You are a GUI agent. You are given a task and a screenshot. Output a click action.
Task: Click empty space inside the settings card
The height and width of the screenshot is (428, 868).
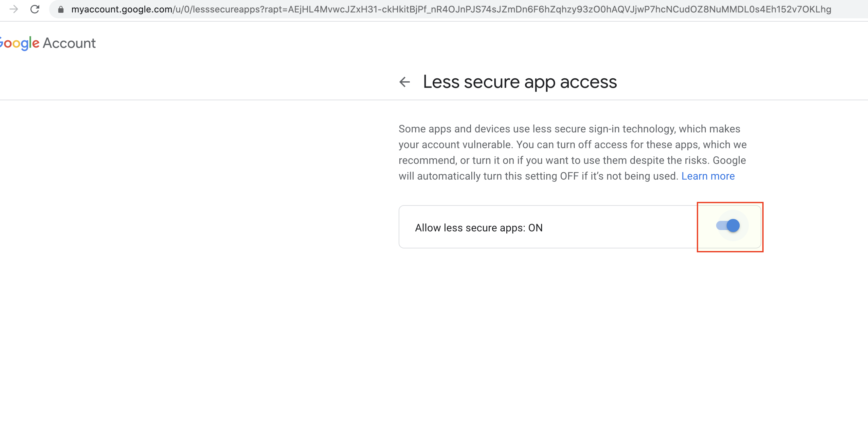pyautogui.click(x=624, y=228)
